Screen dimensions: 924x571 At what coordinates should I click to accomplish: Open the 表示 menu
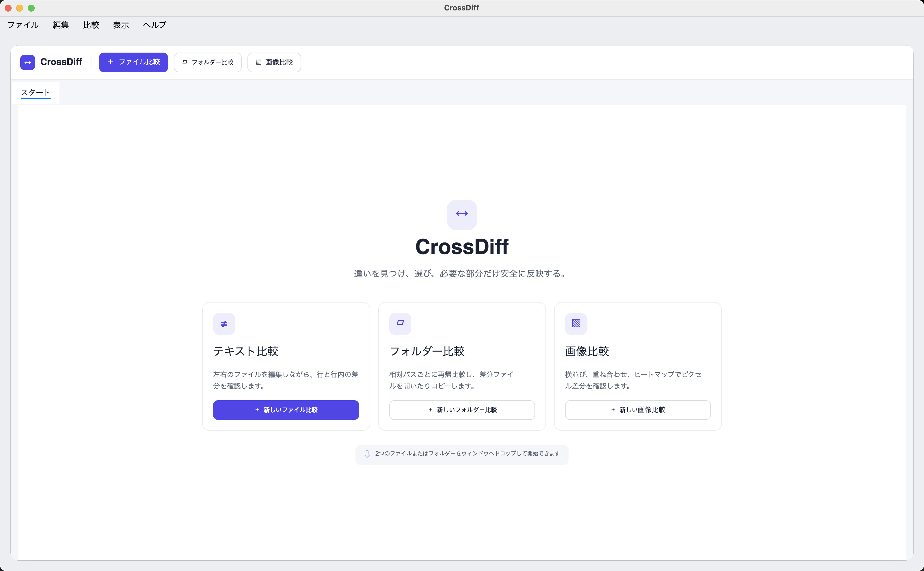[x=121, y=25]
